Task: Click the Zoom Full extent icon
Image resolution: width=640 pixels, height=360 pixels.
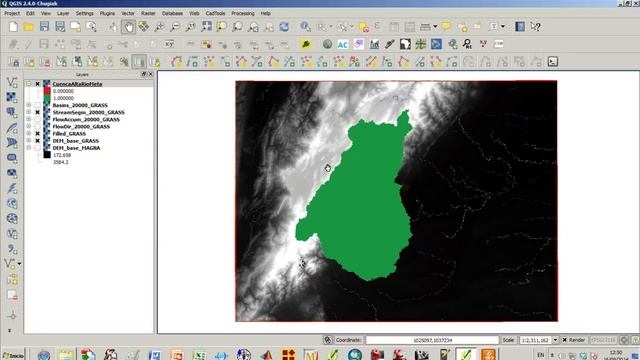Action: (207, 27)
